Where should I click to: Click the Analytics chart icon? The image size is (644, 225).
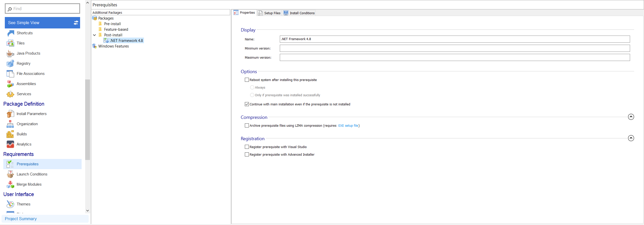pyautogui.click(x=10, y=144)
